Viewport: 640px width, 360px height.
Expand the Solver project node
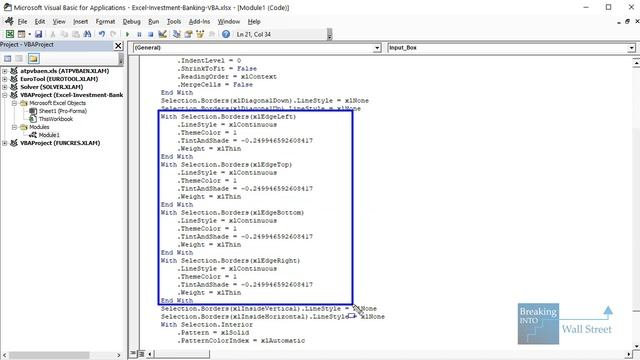[x=5, y=87]
